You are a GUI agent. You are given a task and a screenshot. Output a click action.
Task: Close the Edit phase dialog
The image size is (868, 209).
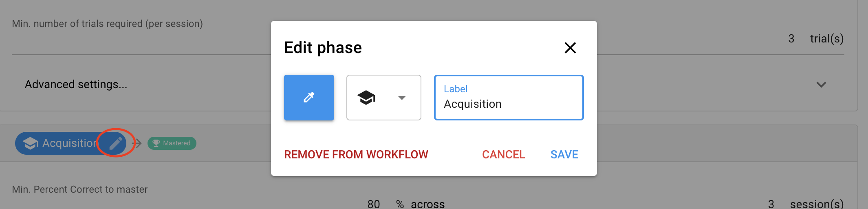(x=570, y=48)
